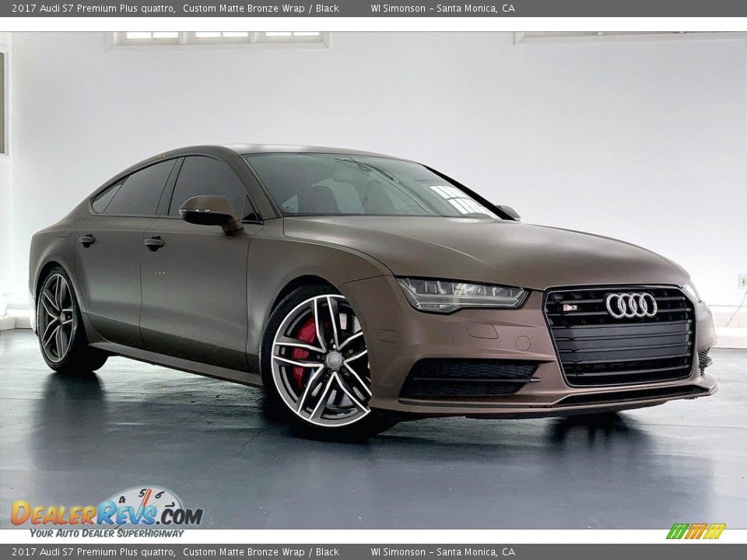The height and width of the screenshot is (560, 747).
Task: Click top 'WI Simonson – Santa Monica, CA' text
Action: (x=442, y=9)
